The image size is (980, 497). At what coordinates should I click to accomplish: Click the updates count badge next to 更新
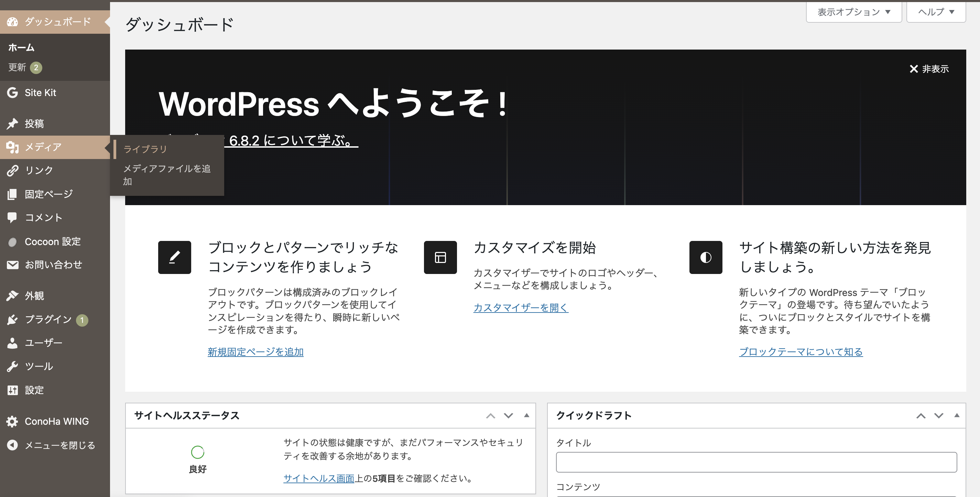36,67
